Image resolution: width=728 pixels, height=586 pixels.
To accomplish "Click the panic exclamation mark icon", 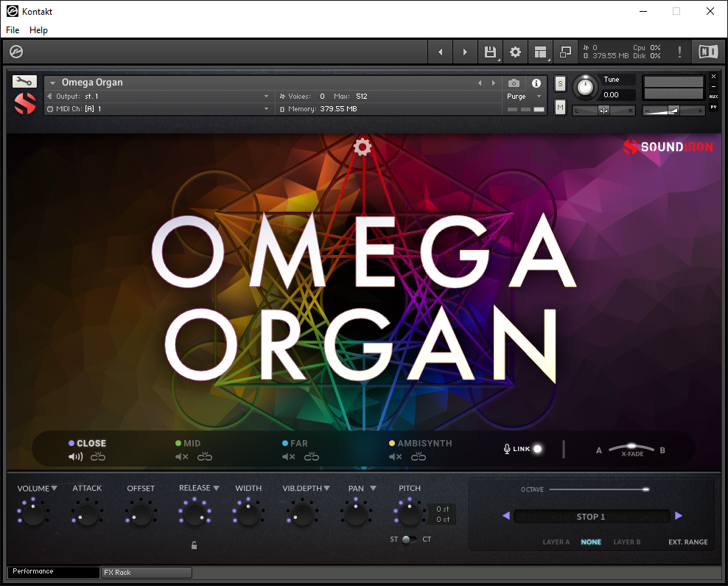I will (x=679, y=52).
